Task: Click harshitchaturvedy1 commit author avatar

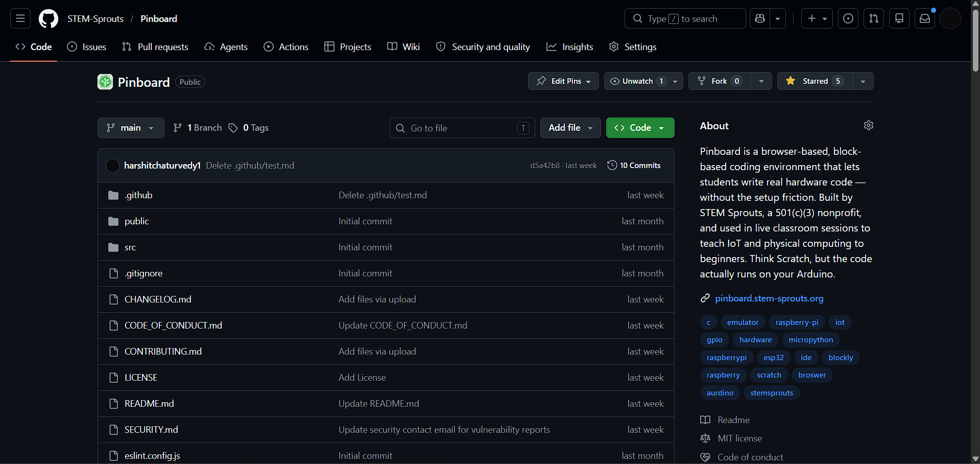Action: (x=112, y=166)
